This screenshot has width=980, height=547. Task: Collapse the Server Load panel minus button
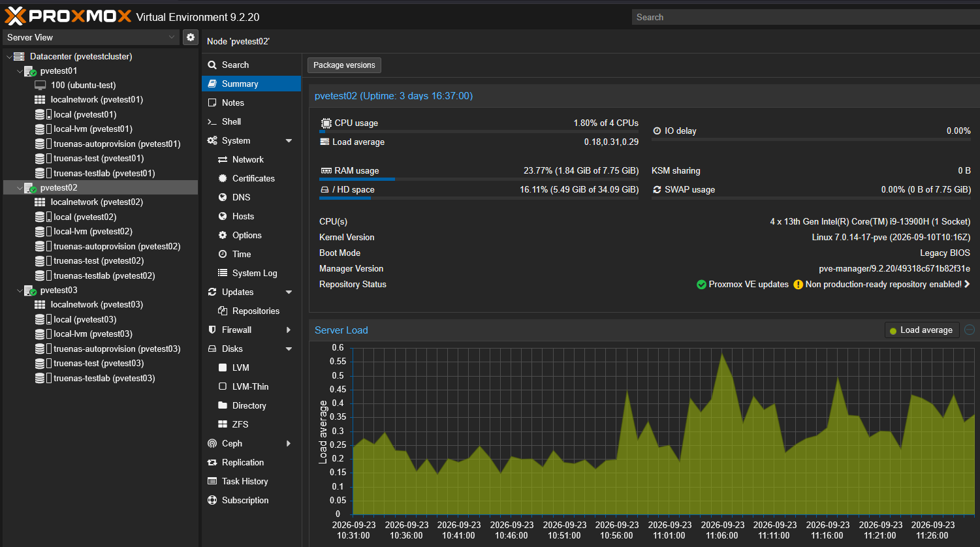pyautogui.click(x=970, y=330)
